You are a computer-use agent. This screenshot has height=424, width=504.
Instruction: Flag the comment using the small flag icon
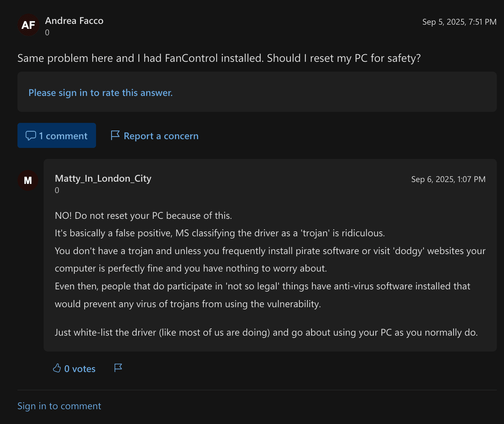118,368
